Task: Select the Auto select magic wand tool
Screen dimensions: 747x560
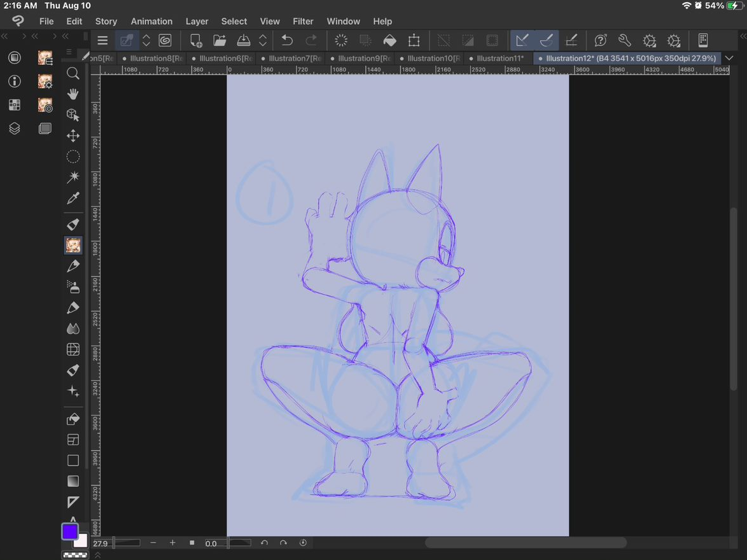Action: 73,177
